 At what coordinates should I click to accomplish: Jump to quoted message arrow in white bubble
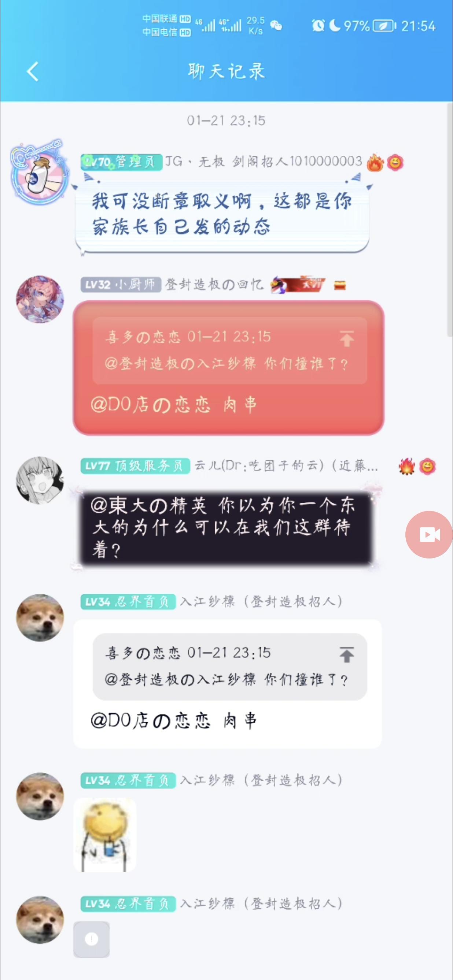(x=346, y=654)
